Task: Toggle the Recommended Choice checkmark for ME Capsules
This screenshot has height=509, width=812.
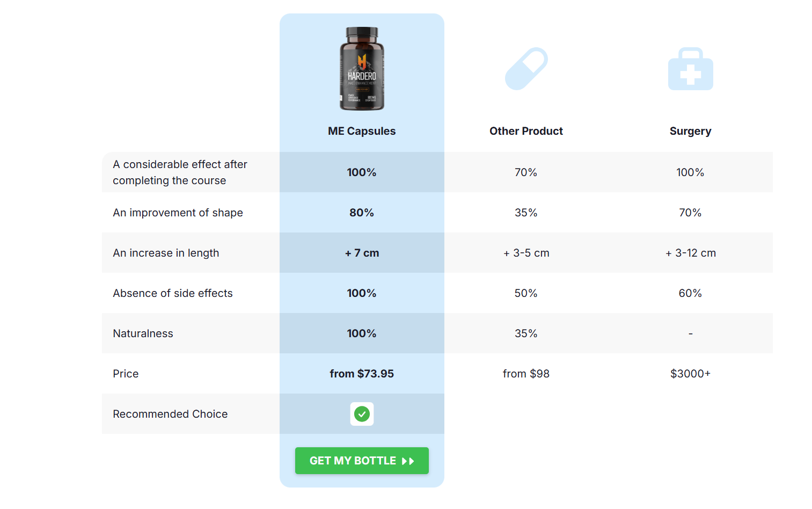Action: pyautogui.click(x=362, y=414)
